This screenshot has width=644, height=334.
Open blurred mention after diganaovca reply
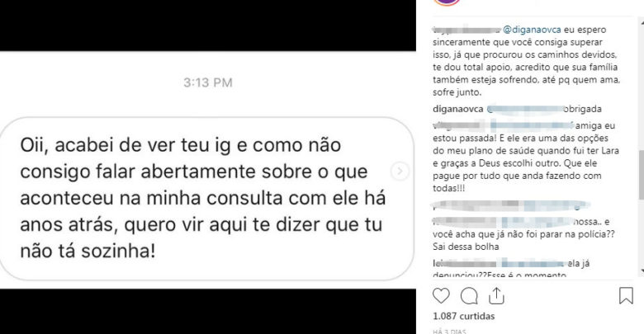pos(525,109)
